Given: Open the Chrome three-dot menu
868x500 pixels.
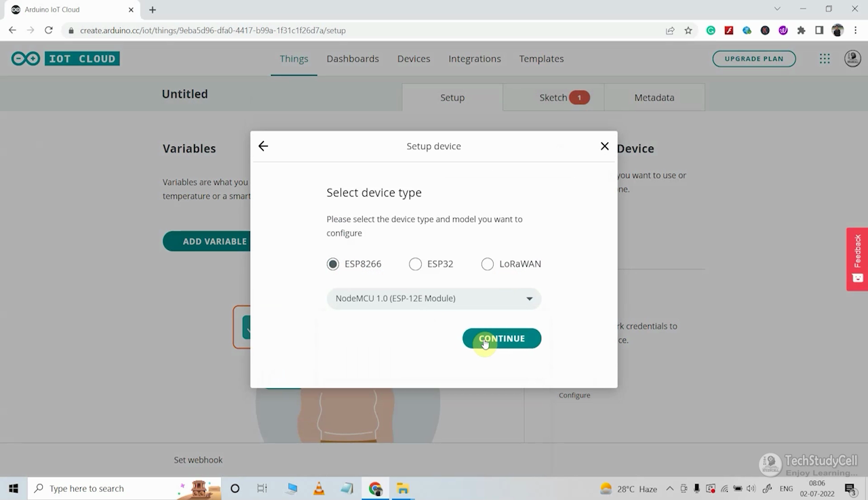Looking at the screenshot, I should pos(855,30).
